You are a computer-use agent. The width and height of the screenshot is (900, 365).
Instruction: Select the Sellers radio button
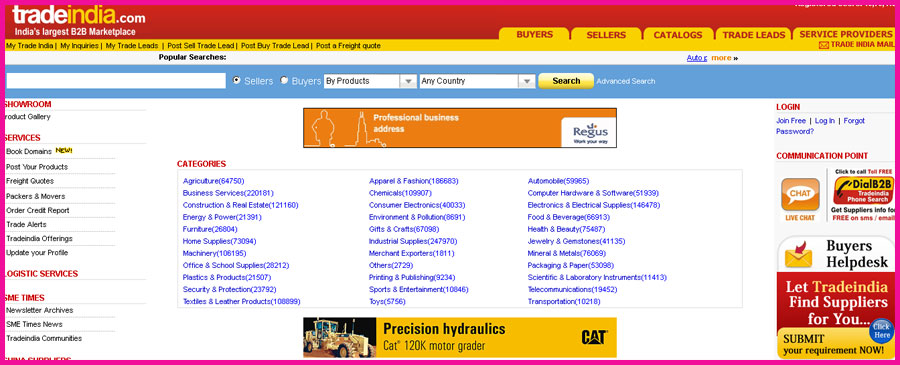tap(236, 81)
